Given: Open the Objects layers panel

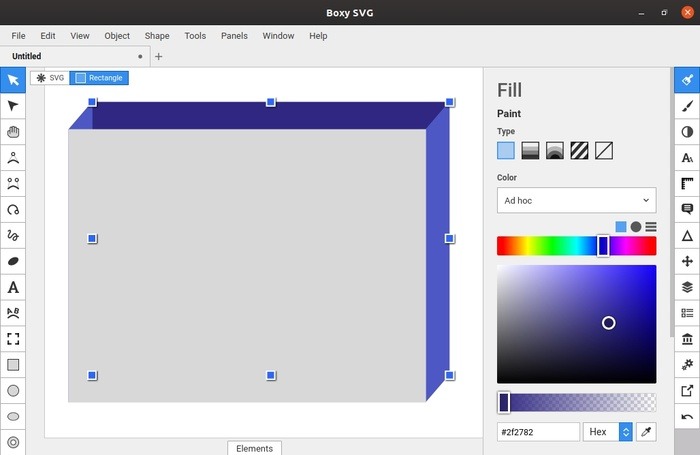Looking at the screenshot, I should [687, 287].
